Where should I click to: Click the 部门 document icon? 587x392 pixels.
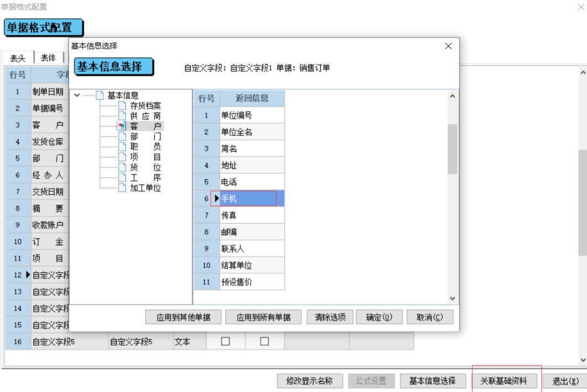(123, 136)
